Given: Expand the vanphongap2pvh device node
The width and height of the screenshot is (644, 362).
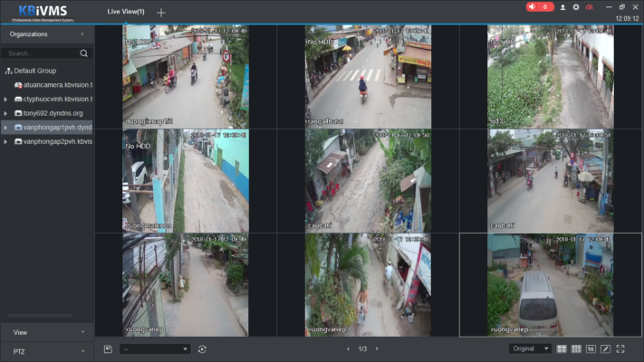Looking at the screenshot, I should (x=5, y=141).
